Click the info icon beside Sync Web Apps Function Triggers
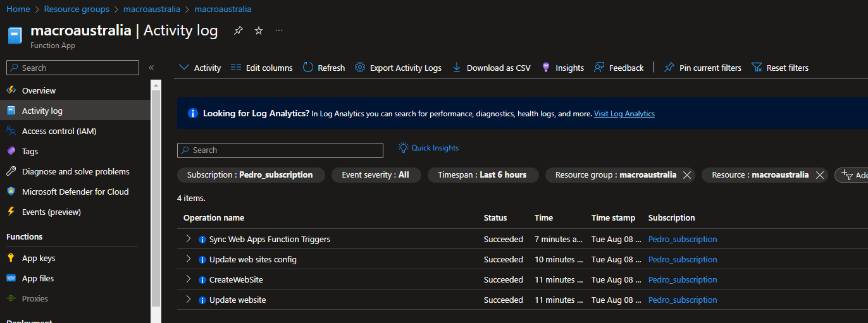This screenshot has width=868, height=323. 202,240
